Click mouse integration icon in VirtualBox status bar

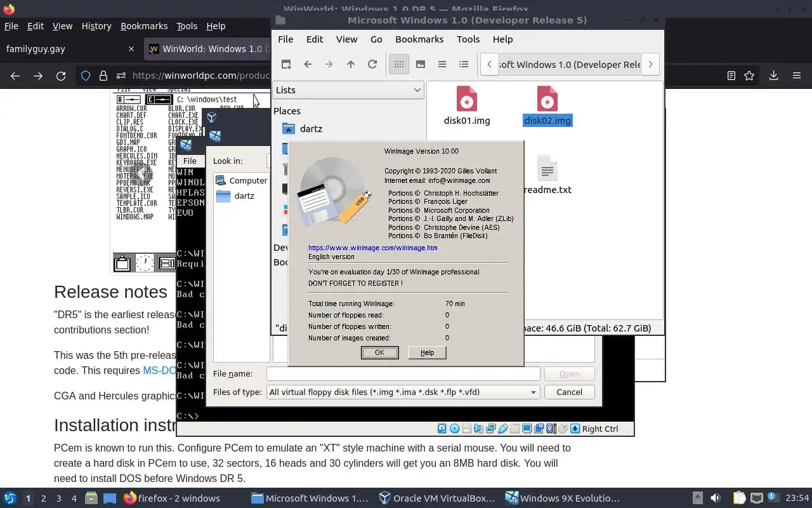coord(563,429)
